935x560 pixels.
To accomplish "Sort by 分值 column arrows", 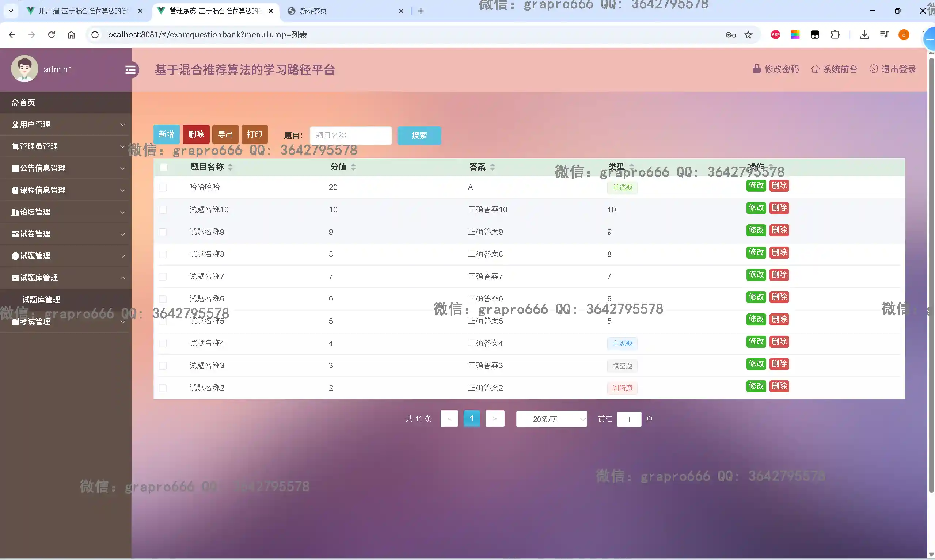I will coord(353,167).
